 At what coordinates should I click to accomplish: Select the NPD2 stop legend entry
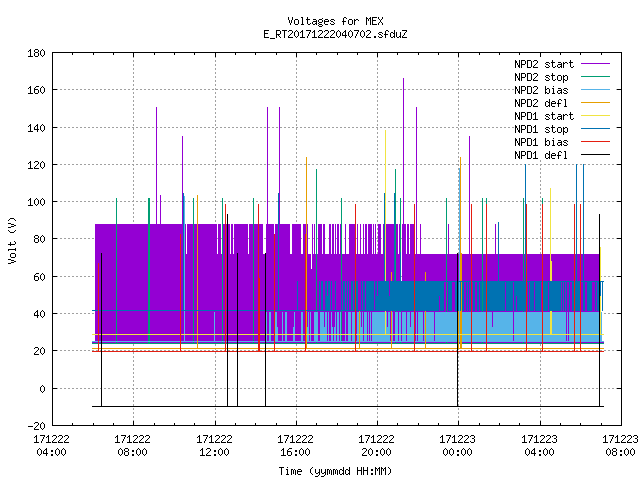pos(541,77)
